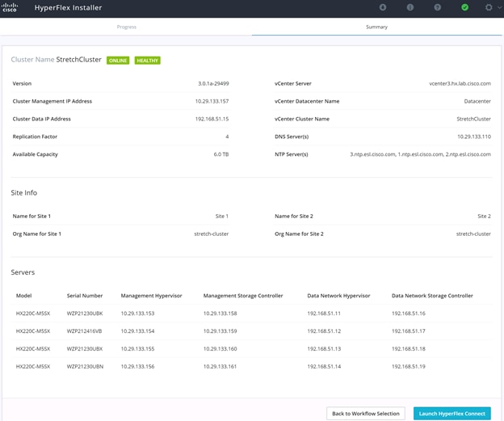Select Org Name for Site 2 value
This screenshot has width=504, height=421.
coord(473,234)
